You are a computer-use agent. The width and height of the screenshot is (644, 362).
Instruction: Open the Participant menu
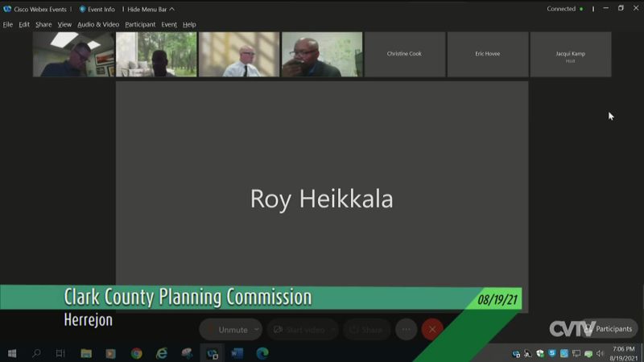click(x=140, y=25)
